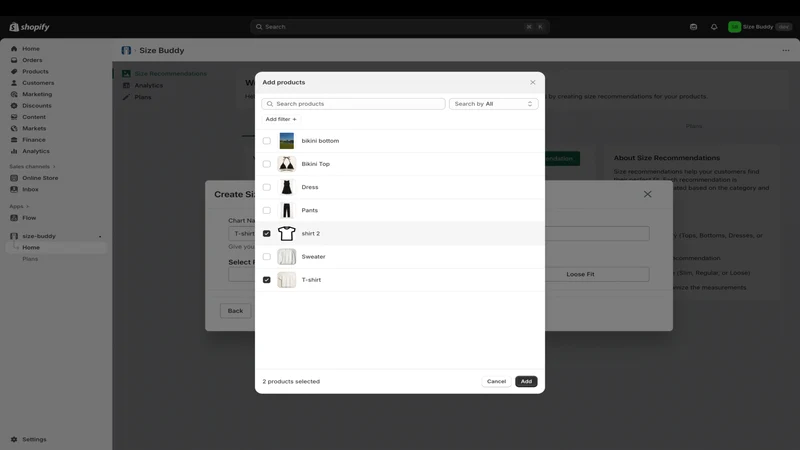This screenshot has height=450, width=800.
Task: Click the Sweater thumbnail
Action: coord(286,257)
